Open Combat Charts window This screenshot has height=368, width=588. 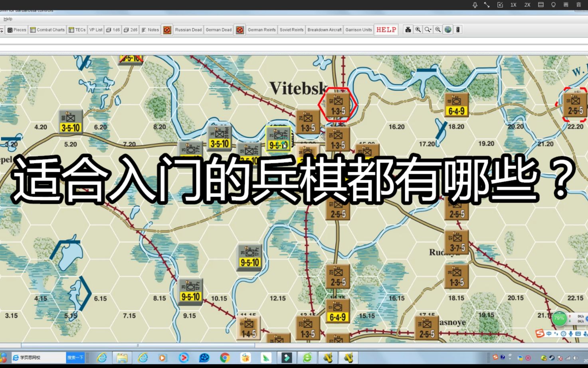point(47,30)
